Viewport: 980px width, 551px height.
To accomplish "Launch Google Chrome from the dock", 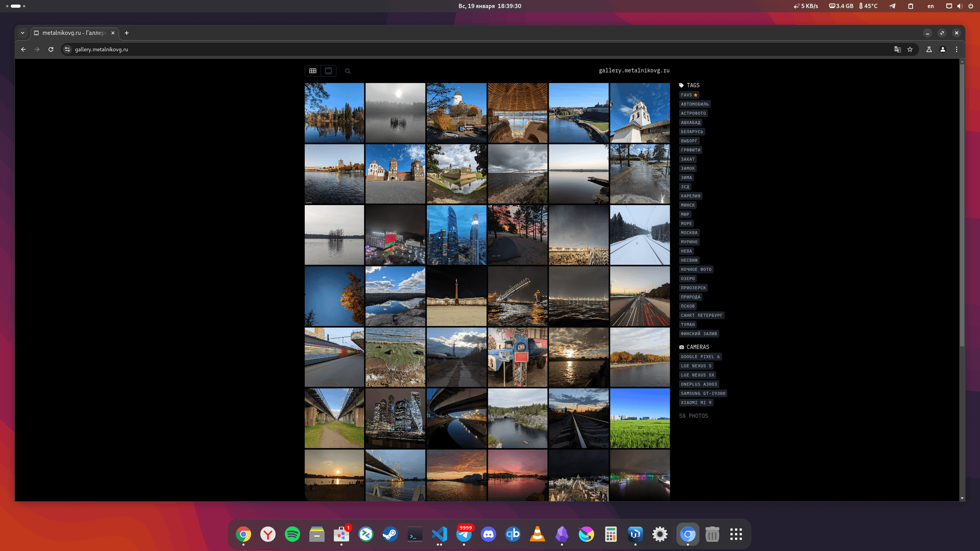I will tap(243, 534).
